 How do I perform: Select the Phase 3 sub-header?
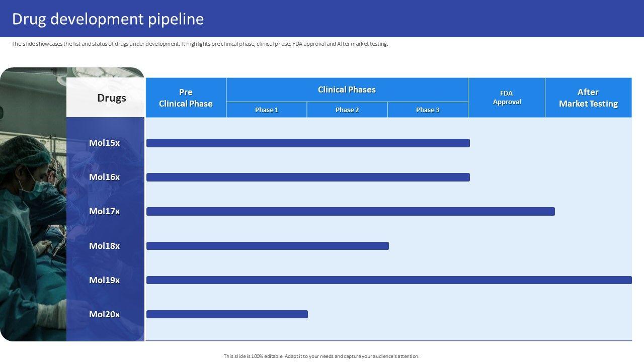click(x=428, y=110)
